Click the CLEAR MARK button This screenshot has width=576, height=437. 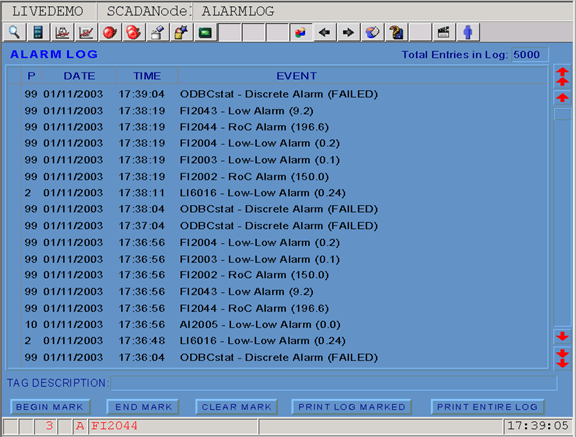tap(236, 407)
